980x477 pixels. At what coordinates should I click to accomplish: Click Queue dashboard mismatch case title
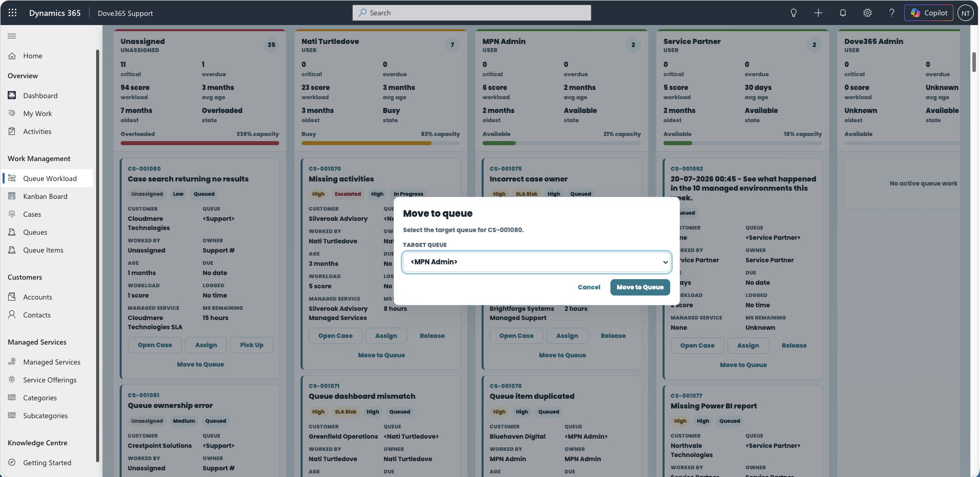pyautogui.click(x=362, y=396)
